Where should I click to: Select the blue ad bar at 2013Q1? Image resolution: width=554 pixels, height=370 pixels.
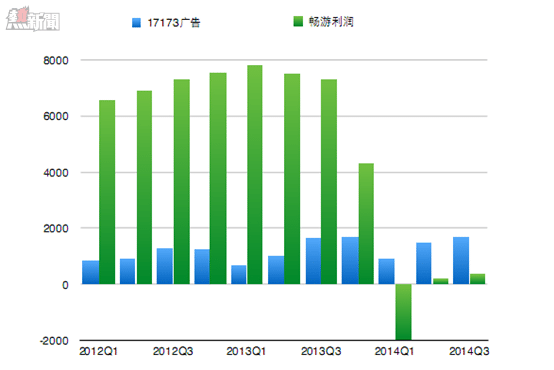click(239, 275)
